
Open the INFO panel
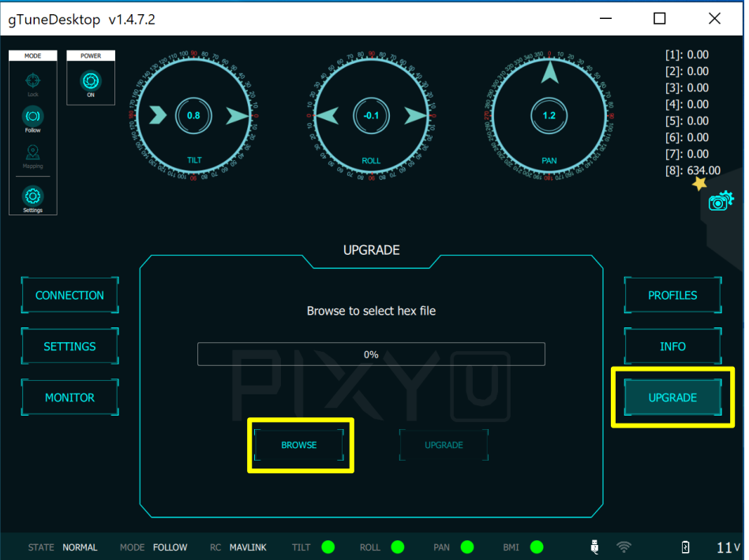click(x=672, y=346)
